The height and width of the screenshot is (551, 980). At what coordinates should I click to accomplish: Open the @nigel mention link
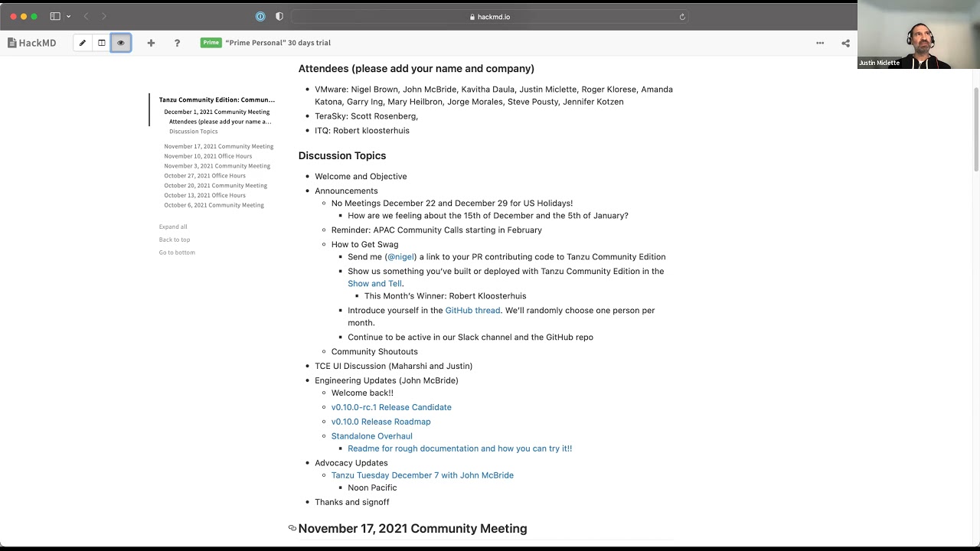(401, 257)
